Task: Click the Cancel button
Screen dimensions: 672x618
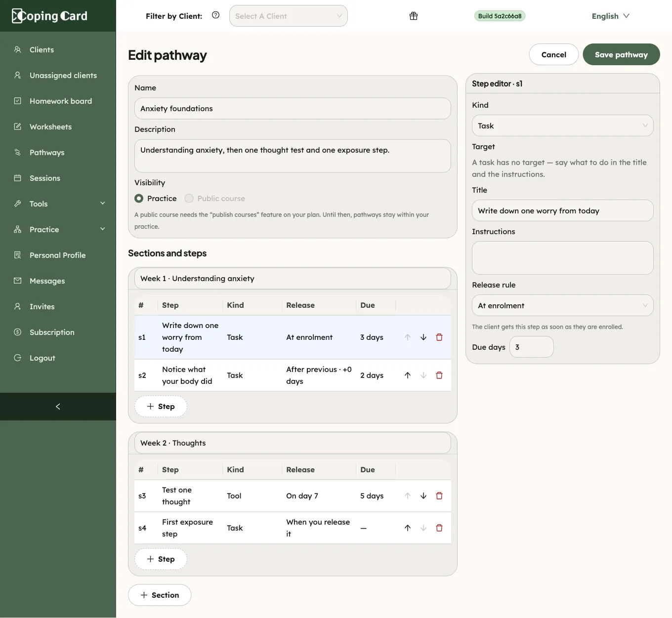Action: [553, 54]
